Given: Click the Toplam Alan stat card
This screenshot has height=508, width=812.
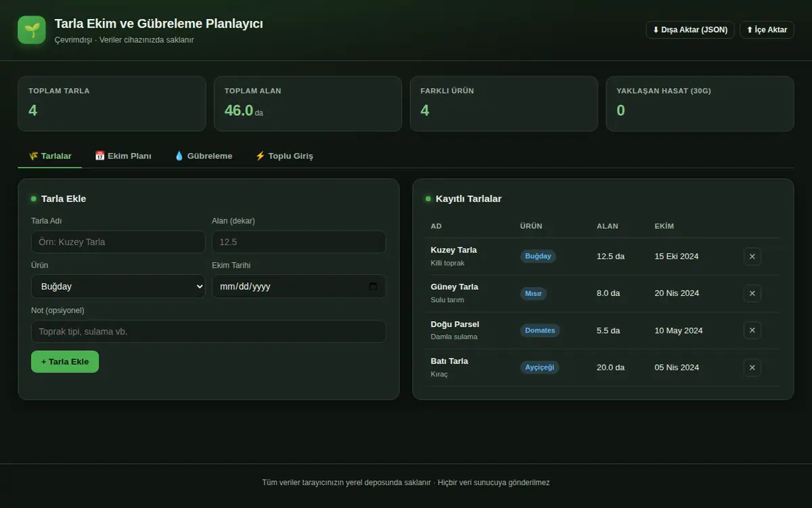Looking at the screenshot, I should (x=308, y=104).
